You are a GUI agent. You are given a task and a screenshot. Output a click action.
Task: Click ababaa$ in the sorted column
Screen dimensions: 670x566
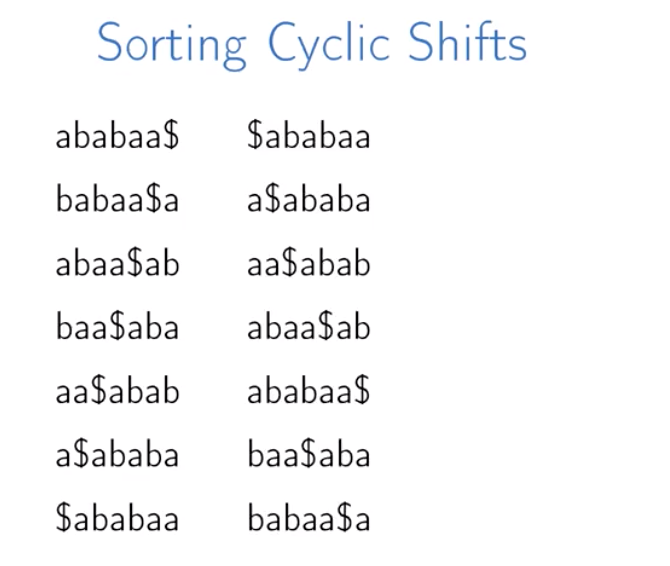[x=309, y=390]
